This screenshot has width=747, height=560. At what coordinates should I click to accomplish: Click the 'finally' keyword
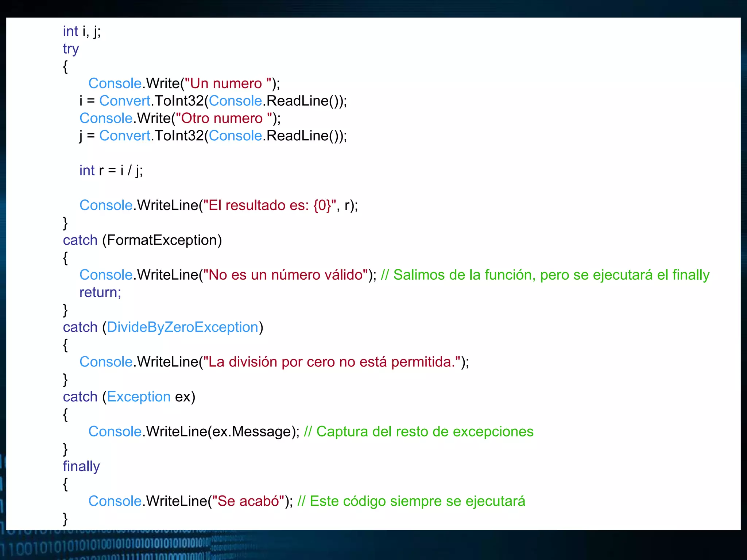(81, 466)
